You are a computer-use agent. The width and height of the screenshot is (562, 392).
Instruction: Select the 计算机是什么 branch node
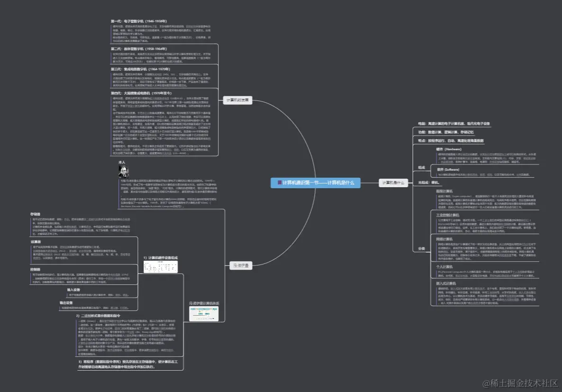393,182
